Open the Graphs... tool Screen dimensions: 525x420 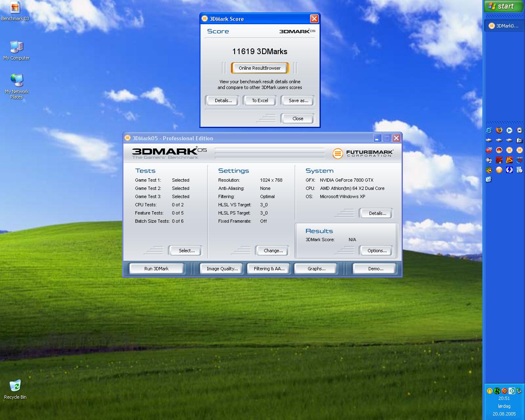(316, 269)
